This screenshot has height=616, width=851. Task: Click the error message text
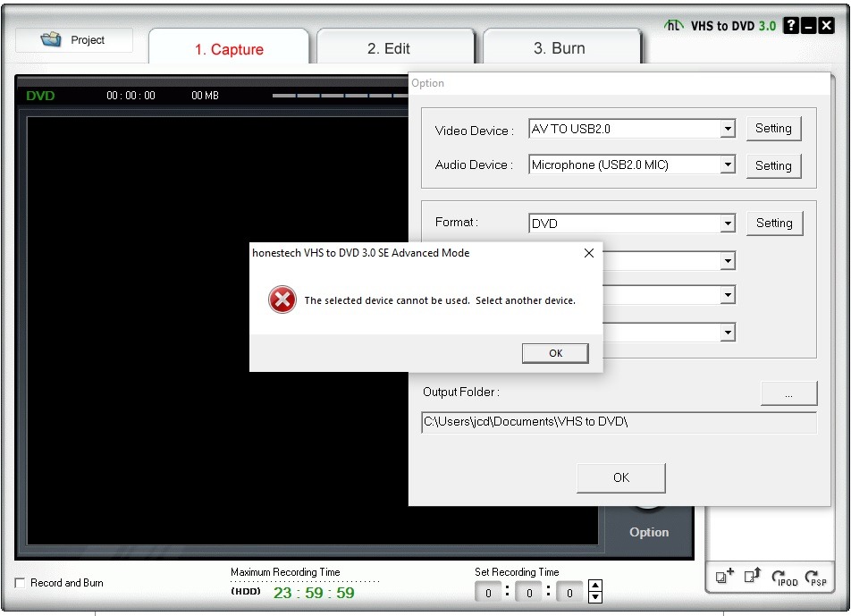coord(440,300)
